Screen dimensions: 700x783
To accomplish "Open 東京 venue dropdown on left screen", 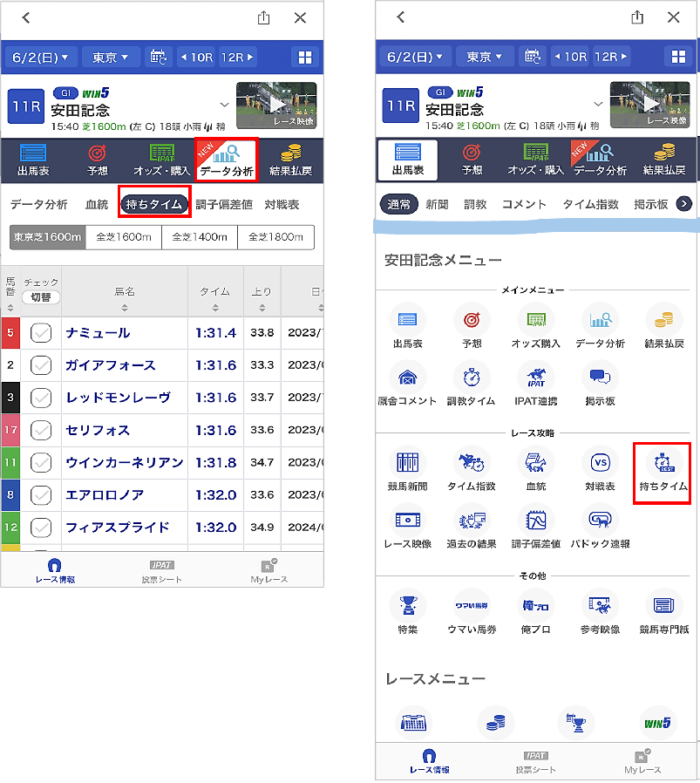I will point(111,58).
